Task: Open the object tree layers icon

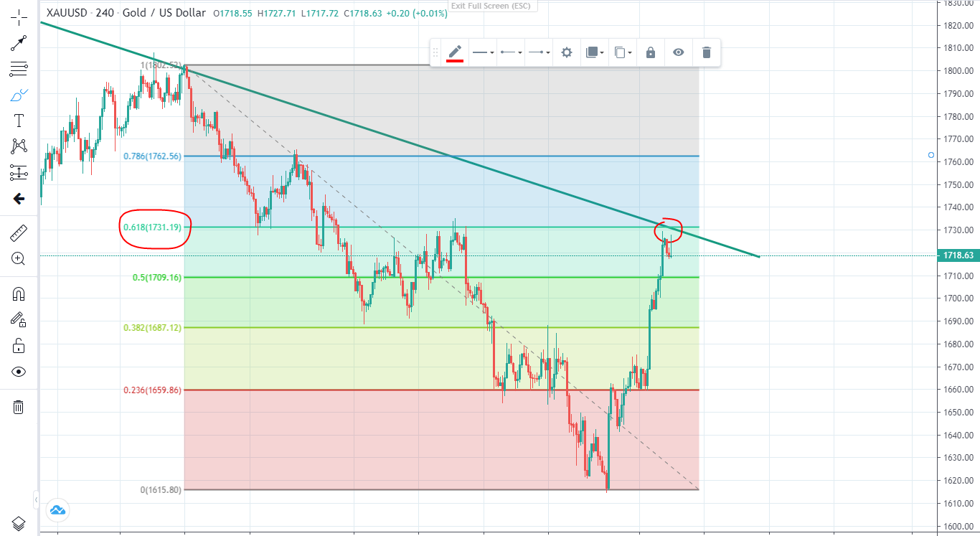Action: [19, 522]
